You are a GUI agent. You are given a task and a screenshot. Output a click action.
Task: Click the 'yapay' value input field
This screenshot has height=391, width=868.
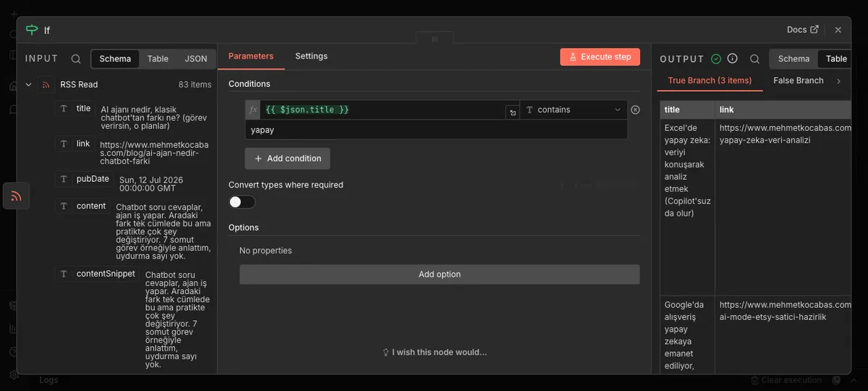[436, 130]
